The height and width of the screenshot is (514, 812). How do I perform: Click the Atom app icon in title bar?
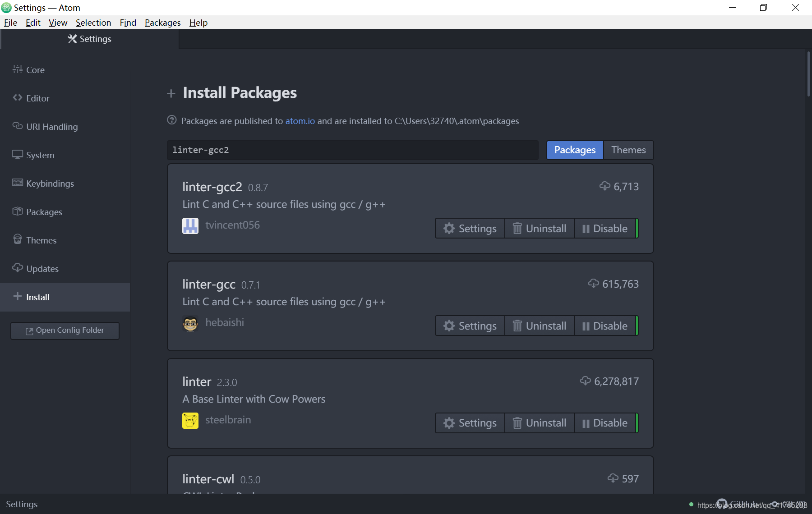coord(6,8)
